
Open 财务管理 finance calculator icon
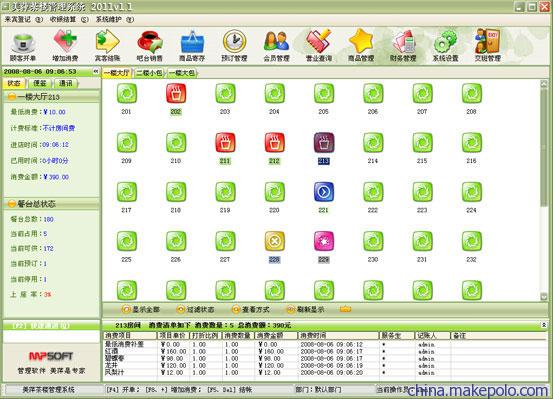point(403,46)
